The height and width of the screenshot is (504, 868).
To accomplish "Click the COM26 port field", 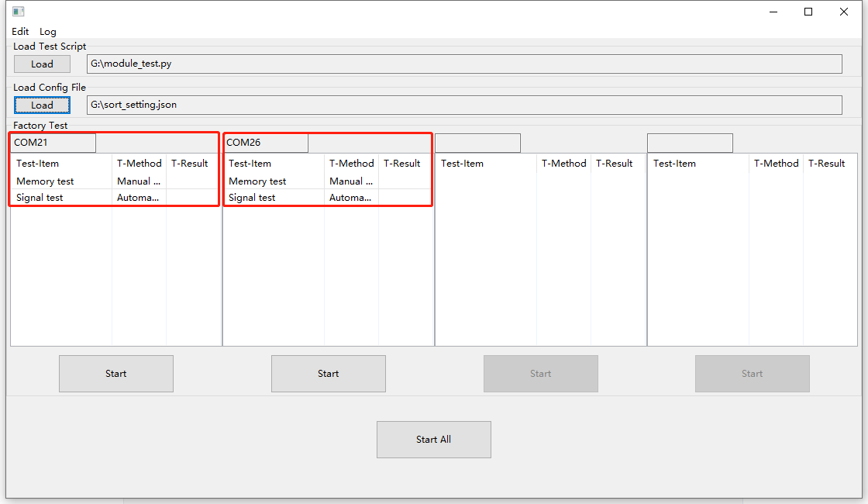I will click(265, 143).
